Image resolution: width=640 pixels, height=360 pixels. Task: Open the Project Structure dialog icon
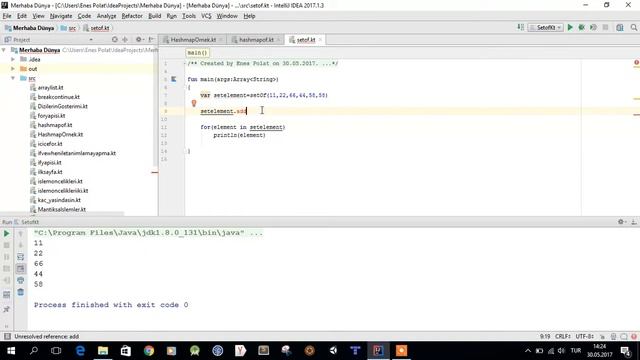click(620, 27)
